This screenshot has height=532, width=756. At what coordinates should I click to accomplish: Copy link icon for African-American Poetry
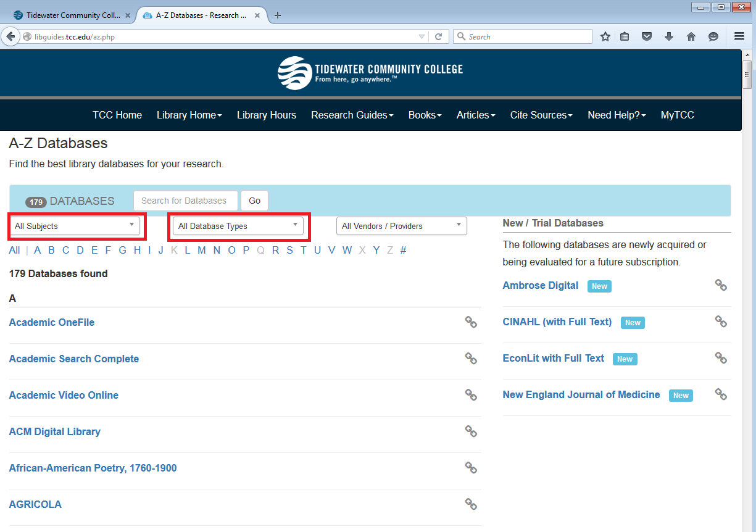tap(471, 468)
